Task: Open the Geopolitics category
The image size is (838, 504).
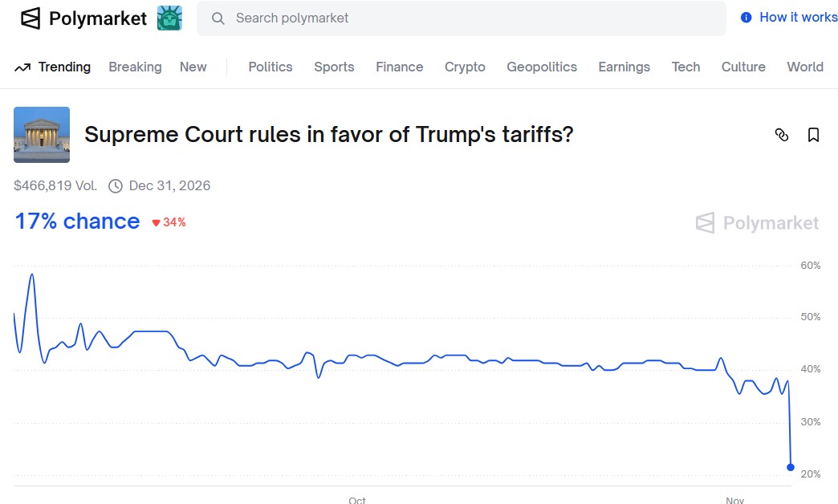Action: tap(542, 67)
